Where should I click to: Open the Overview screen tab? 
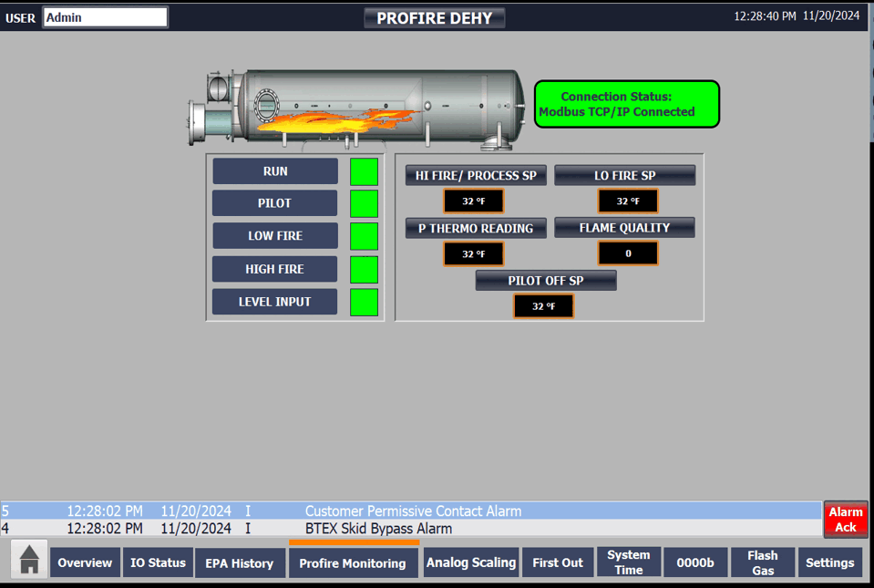[85, 562]
